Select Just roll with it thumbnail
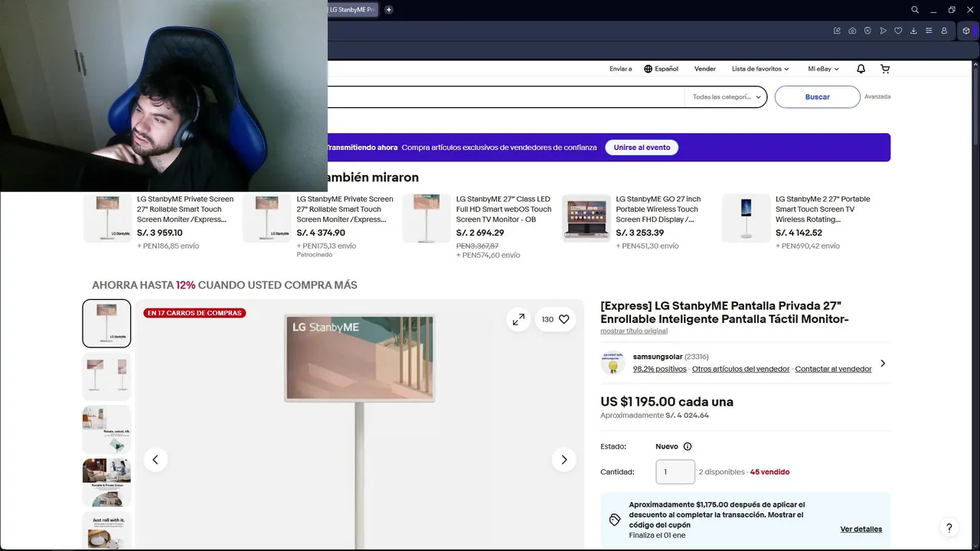 pyautogui.click(x=106, y=531)
